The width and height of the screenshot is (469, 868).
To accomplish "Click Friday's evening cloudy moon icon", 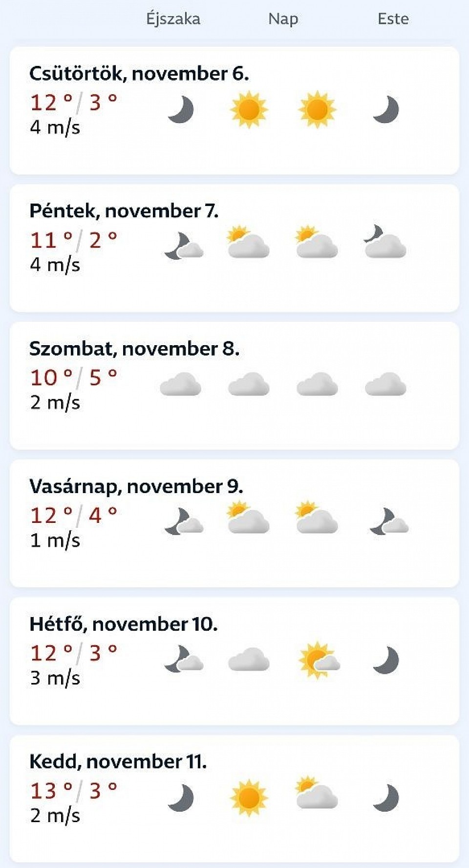I will click(385, 243).
